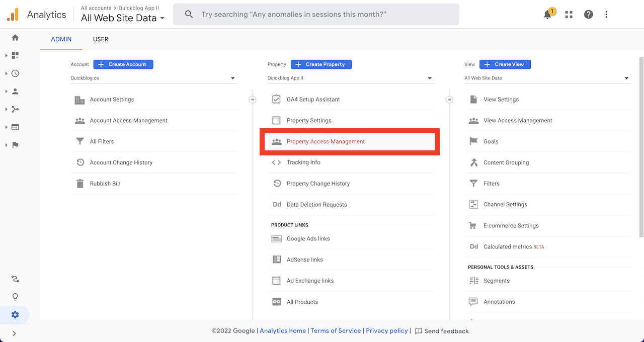The image size is (644, 342).
Task: Switch to the USER tab
Action: point(101,39)
